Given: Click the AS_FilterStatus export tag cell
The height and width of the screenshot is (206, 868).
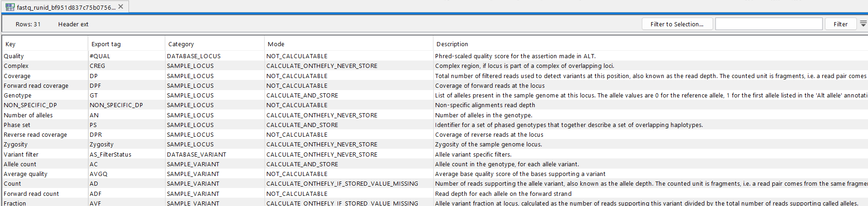Looking at the screenshot, I should (111, 155).
